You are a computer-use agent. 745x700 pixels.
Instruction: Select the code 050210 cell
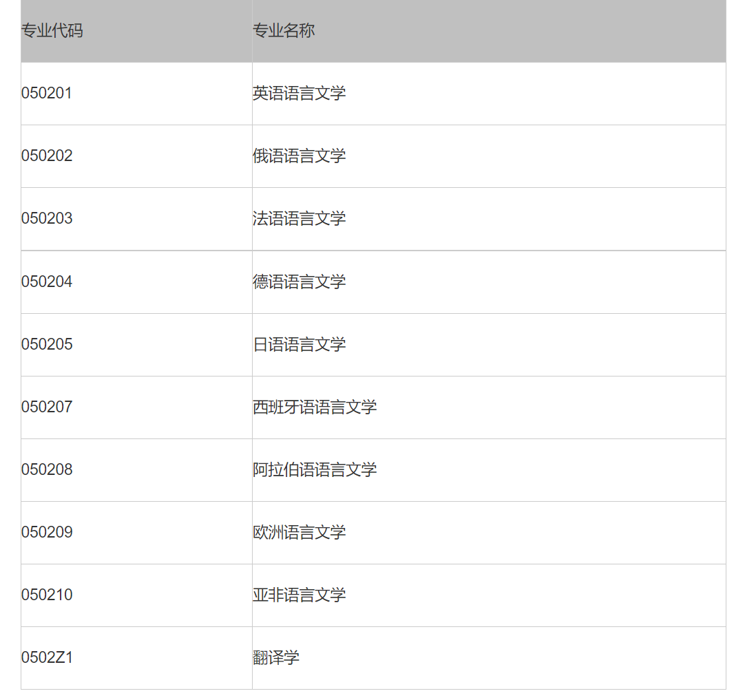pos(136,595)
